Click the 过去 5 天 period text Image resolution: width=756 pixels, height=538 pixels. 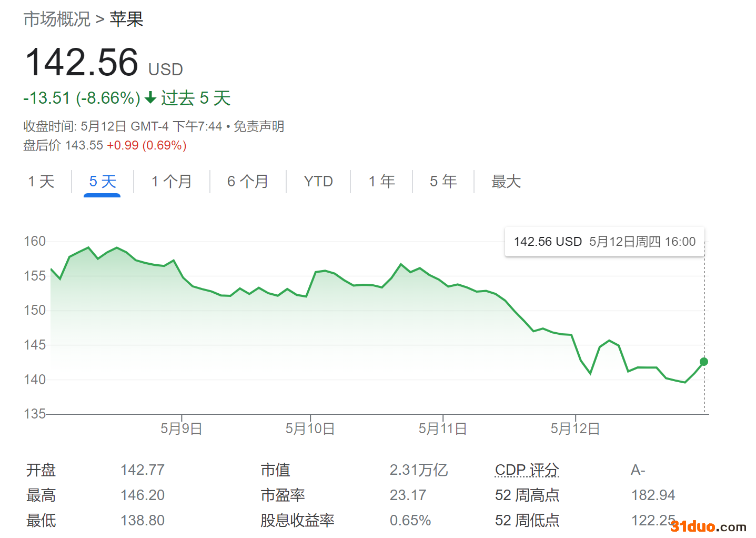[196, 98]
